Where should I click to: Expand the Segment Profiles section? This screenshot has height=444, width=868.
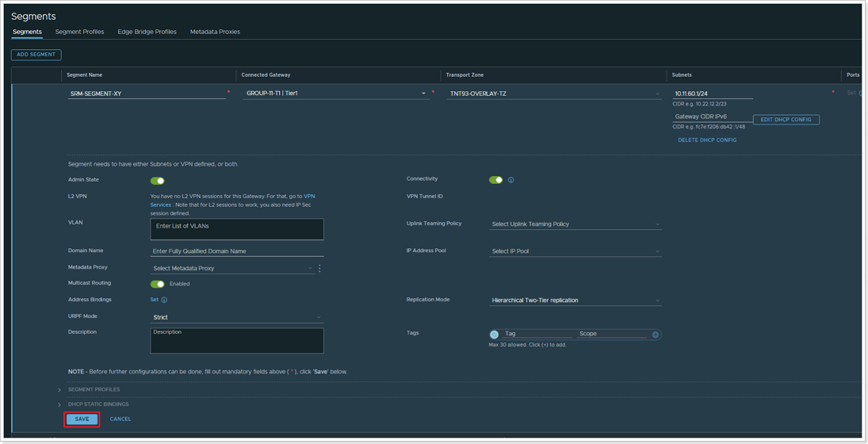click(x=59, y=390)
